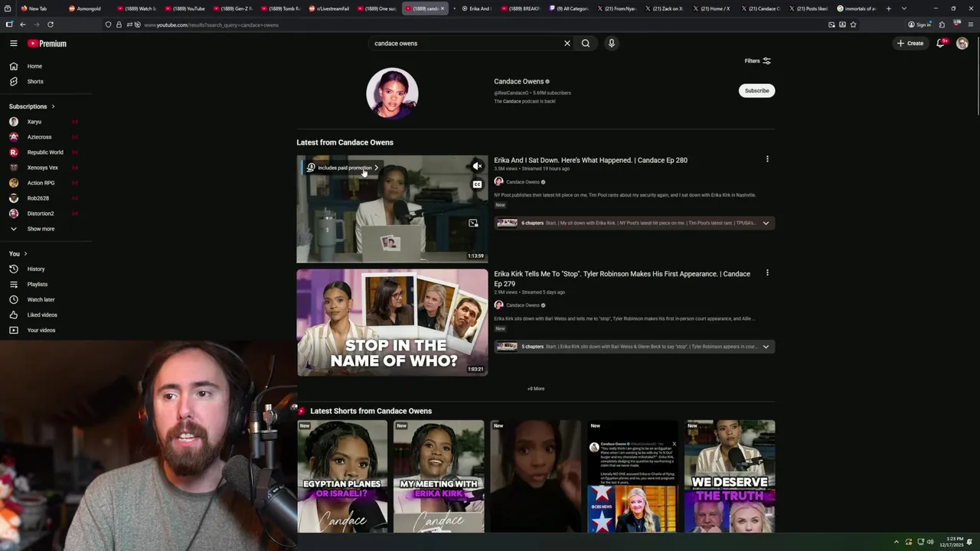Go back with browser back arrow
This screenshot has width=980, height=551.
tap(22, 24)
